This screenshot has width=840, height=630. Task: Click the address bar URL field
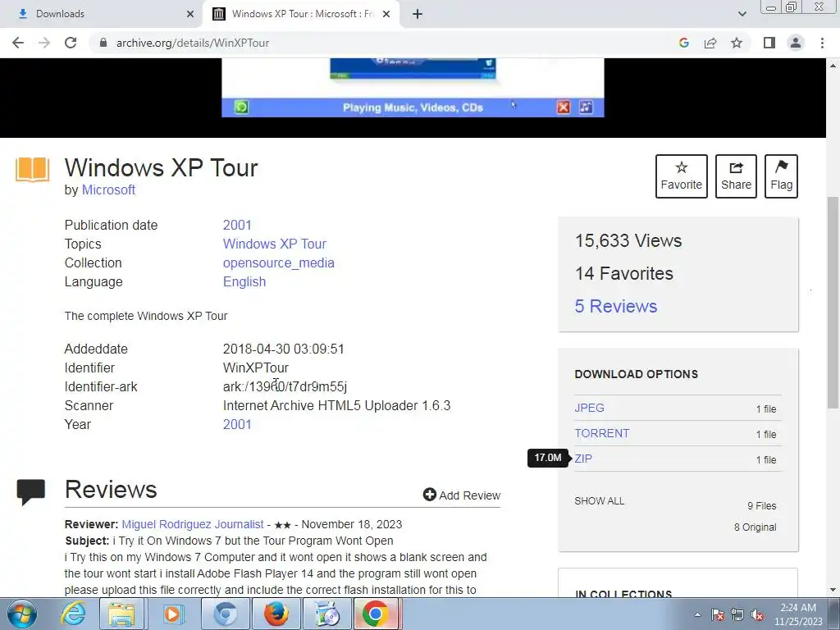point(386,43)
